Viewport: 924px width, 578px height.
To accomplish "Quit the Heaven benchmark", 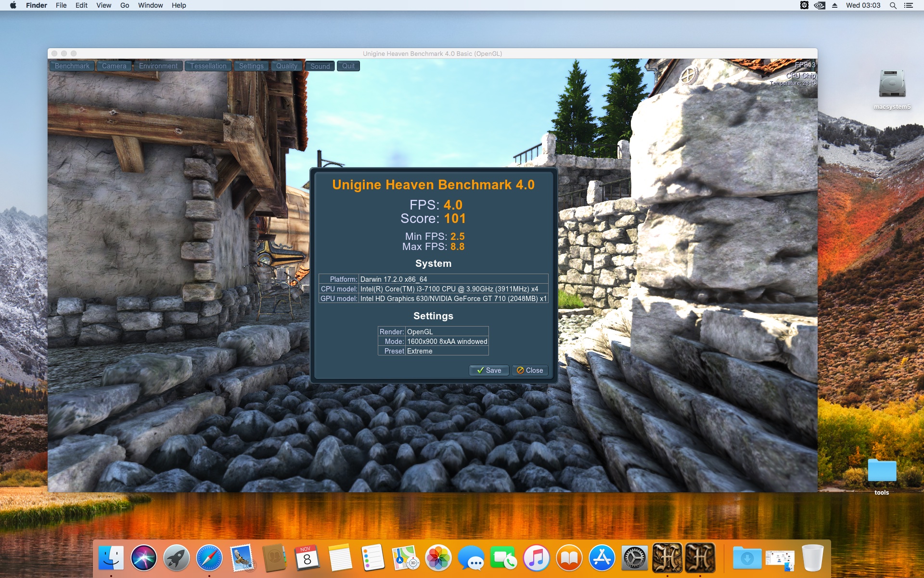I will point(348,66).
